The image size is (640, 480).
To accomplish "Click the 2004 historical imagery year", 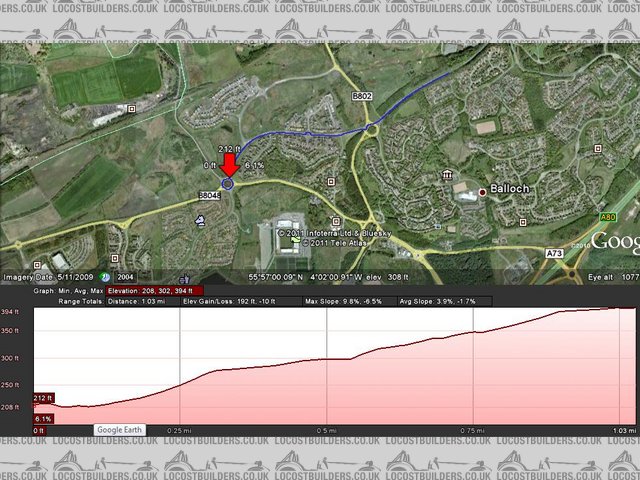I will pos(125,277).
